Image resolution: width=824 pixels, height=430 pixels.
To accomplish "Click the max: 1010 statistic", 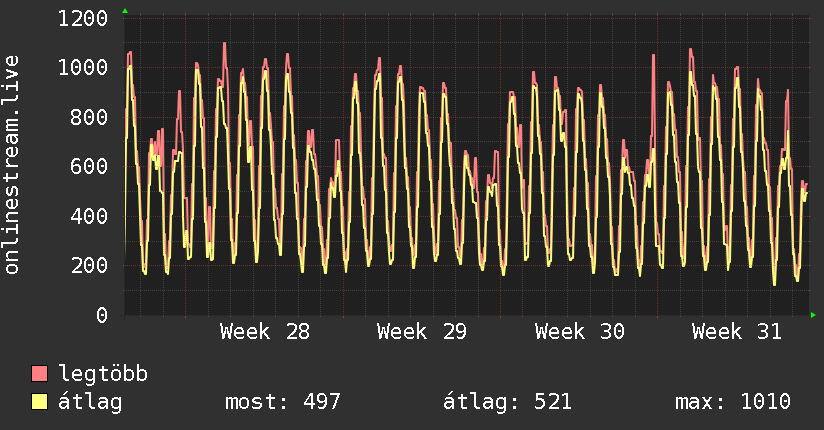I will (x=733, y=402).
